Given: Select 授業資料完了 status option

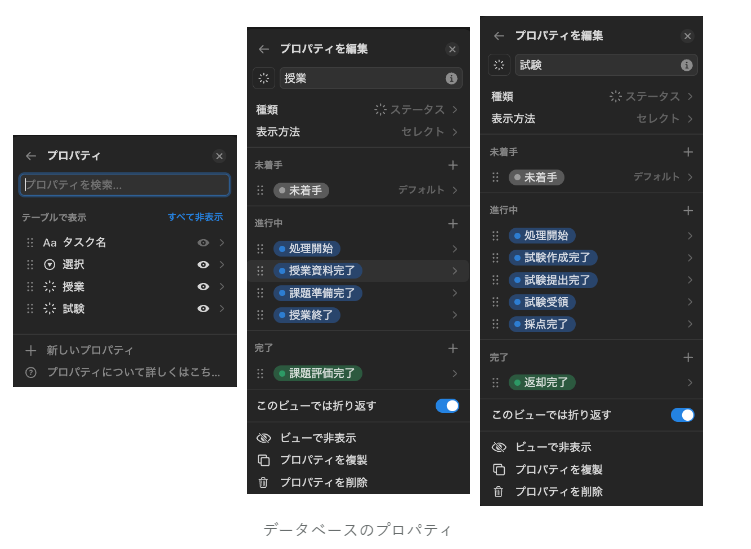Looking at the screenshot, I should (358, 271).
